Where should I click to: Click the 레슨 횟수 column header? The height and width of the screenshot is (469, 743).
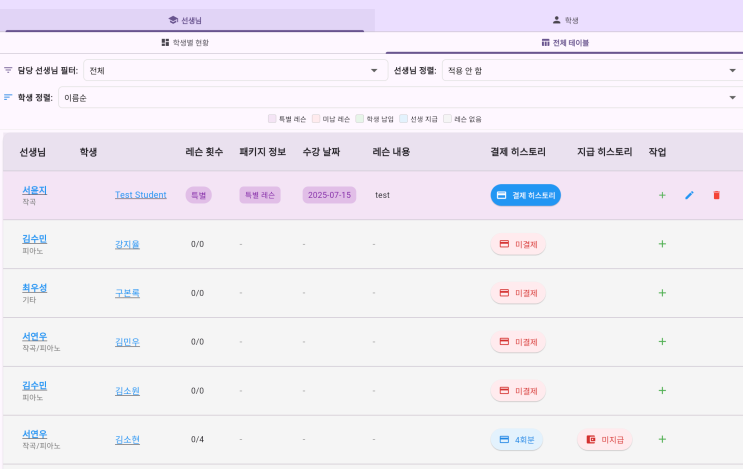click(x=204, y=152)
